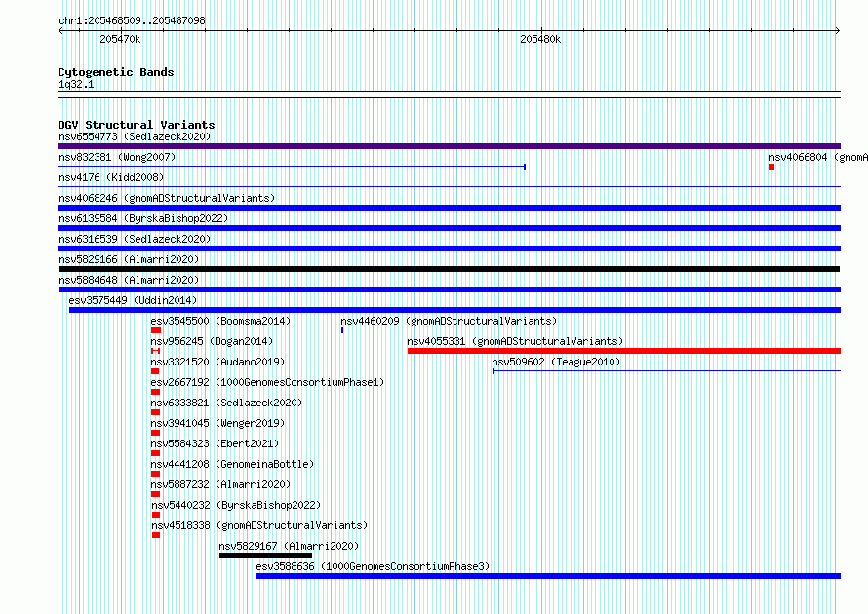Open the esv3575449 (Uddin2014) label
The width and height of the screenshot is (868, 614).
point(133,300)
